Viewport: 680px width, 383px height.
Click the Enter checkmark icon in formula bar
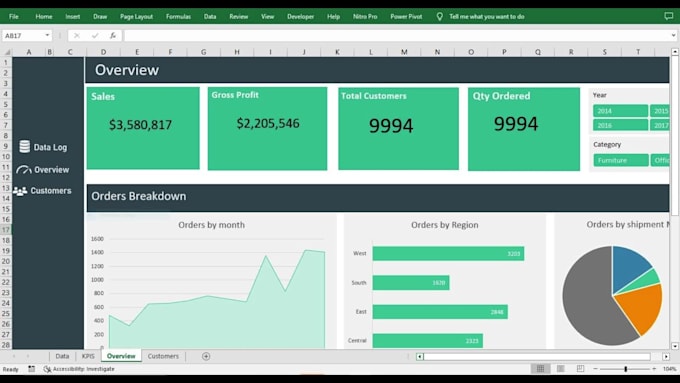click(x=95, y=36)
